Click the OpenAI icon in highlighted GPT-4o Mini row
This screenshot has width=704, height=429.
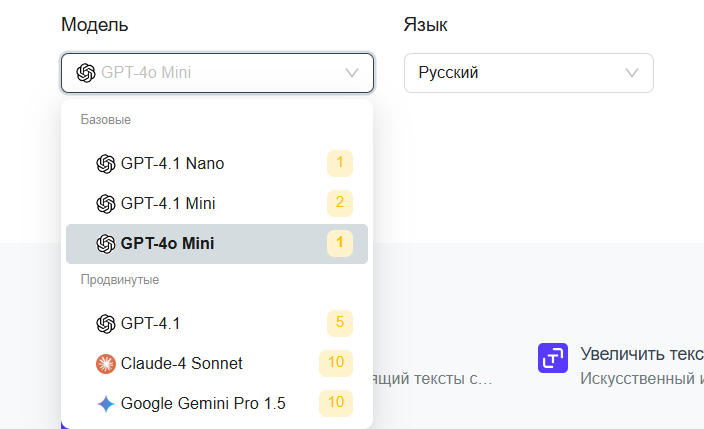[x=106, y=243]
